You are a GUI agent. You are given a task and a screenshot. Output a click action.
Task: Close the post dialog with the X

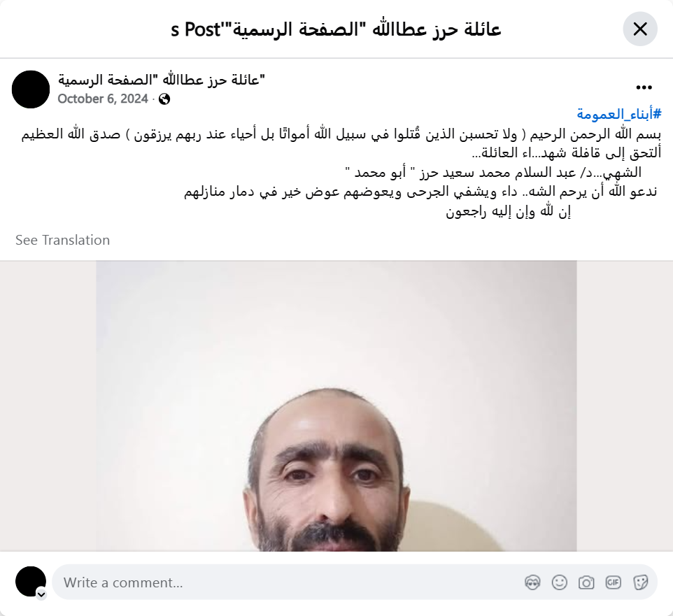tap(640, 29)
